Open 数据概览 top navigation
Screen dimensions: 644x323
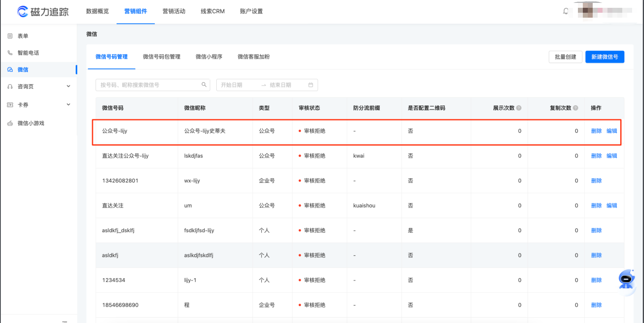click(x=97, y=11)
